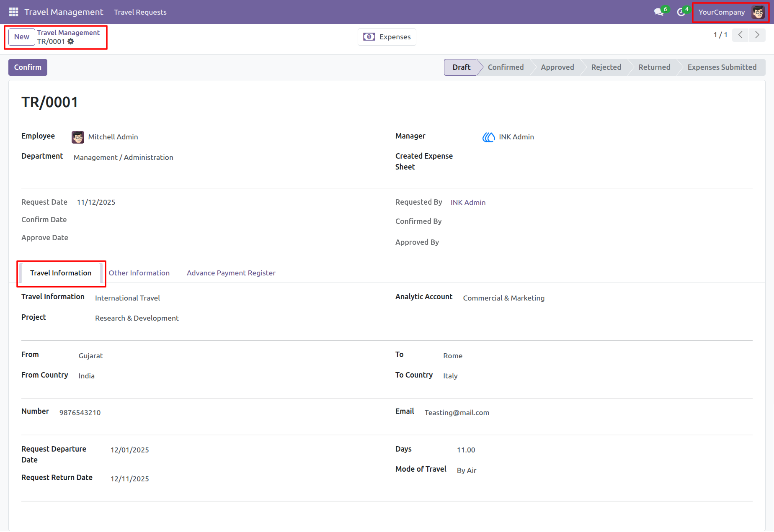Viewport: 774px width, 532px height.
Task: Open the YourCompany user menu
Action: 731,12
